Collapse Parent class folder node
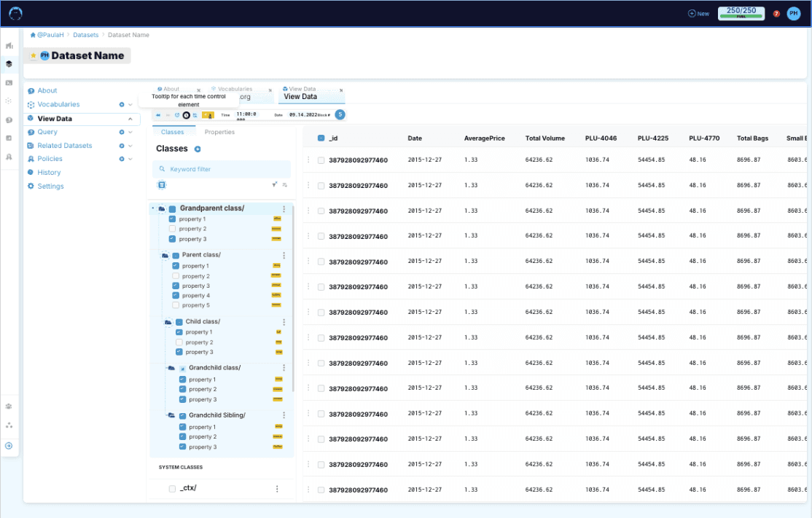Screen dimensions: 812x518 [165, 256]
